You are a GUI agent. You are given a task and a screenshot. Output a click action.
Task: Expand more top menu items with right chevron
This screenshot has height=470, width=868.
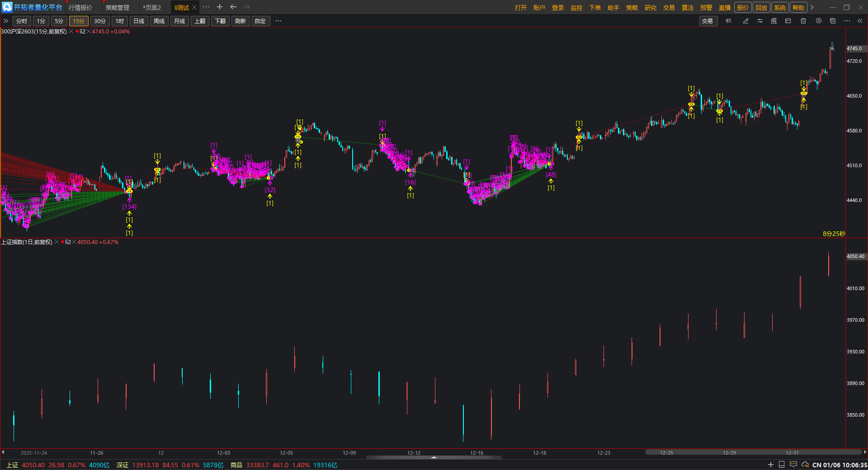coord(812,7)
